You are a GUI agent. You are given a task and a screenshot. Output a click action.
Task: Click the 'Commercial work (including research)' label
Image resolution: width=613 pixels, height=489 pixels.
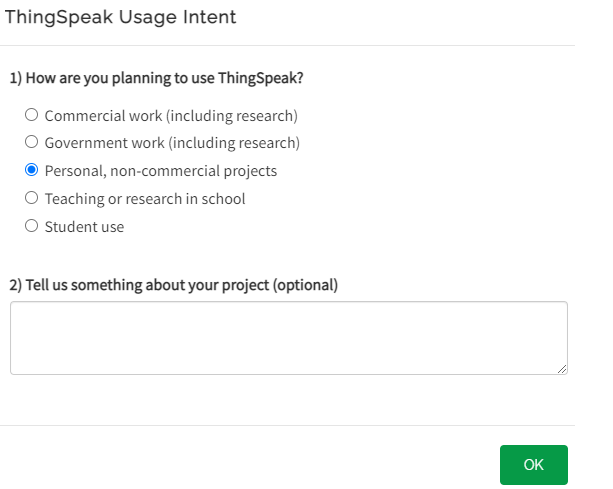(171, 116)
